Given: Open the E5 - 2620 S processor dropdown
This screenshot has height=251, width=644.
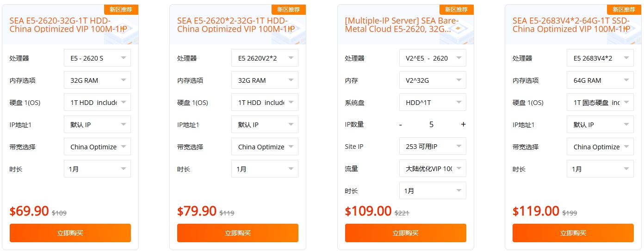Looking at the screenshot, I should tap(97, 58).
